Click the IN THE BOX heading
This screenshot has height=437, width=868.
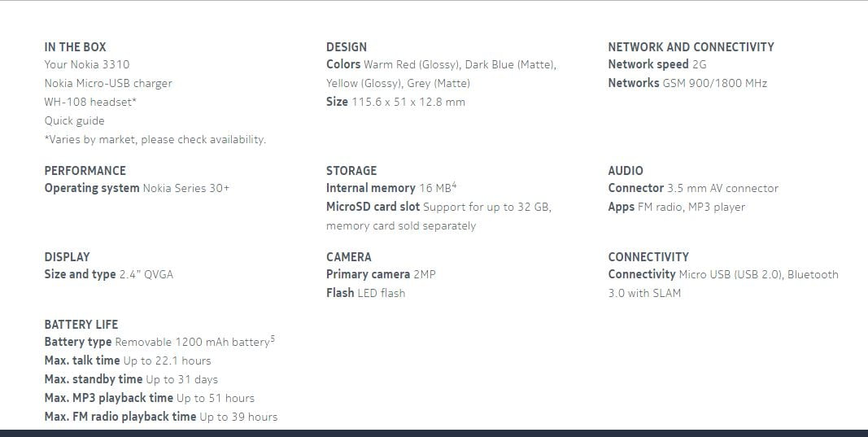(75, 47)
